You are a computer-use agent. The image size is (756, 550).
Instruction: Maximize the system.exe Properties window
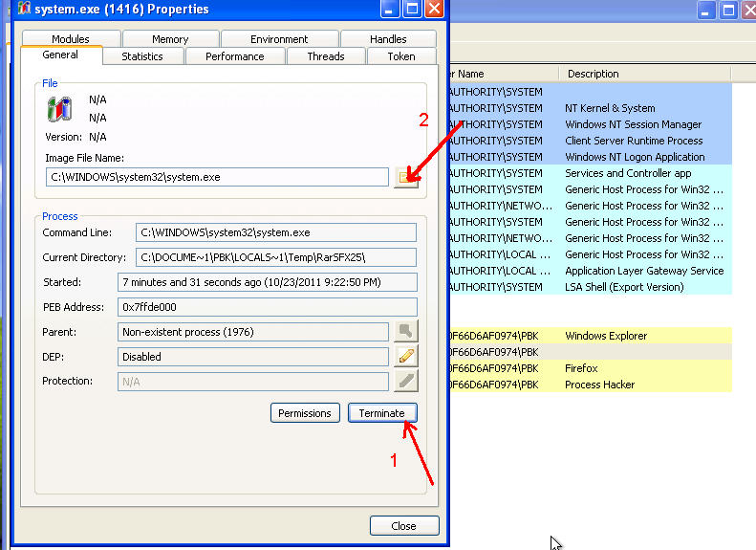412,9
